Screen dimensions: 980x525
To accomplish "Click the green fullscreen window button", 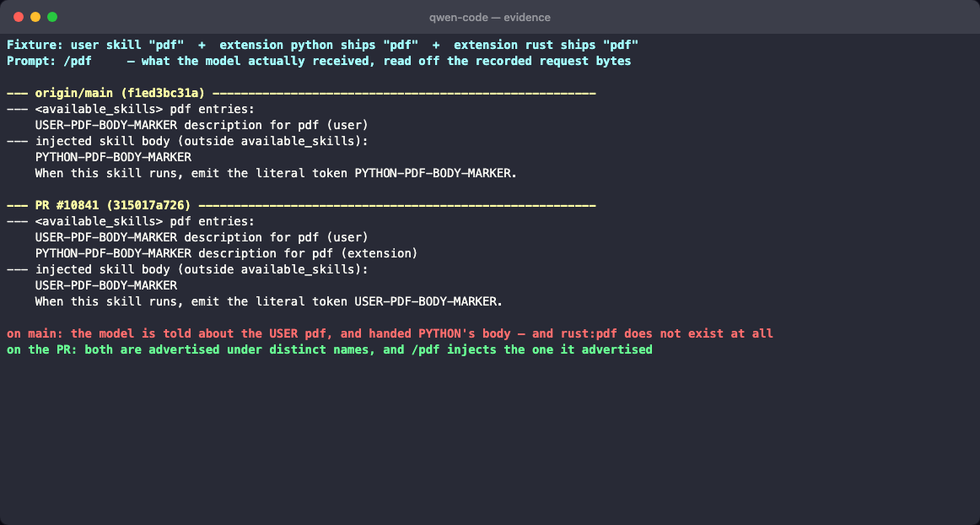I will [x=52, y=17].
